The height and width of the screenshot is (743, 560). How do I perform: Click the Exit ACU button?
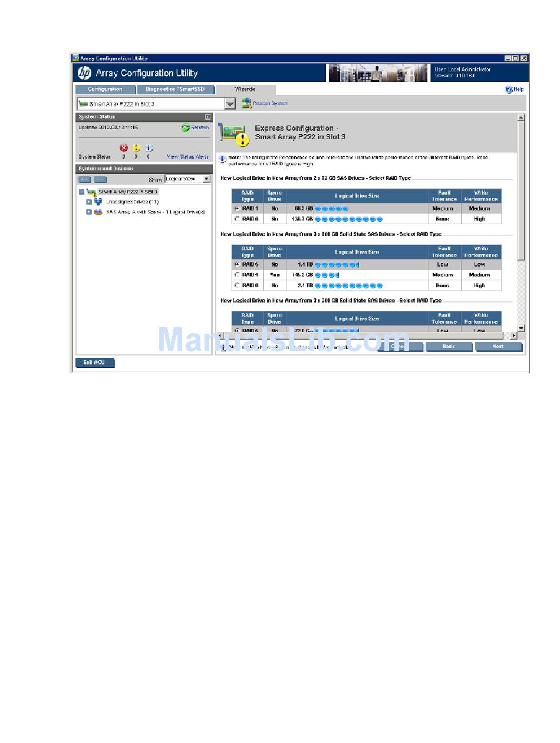[94, 362]
